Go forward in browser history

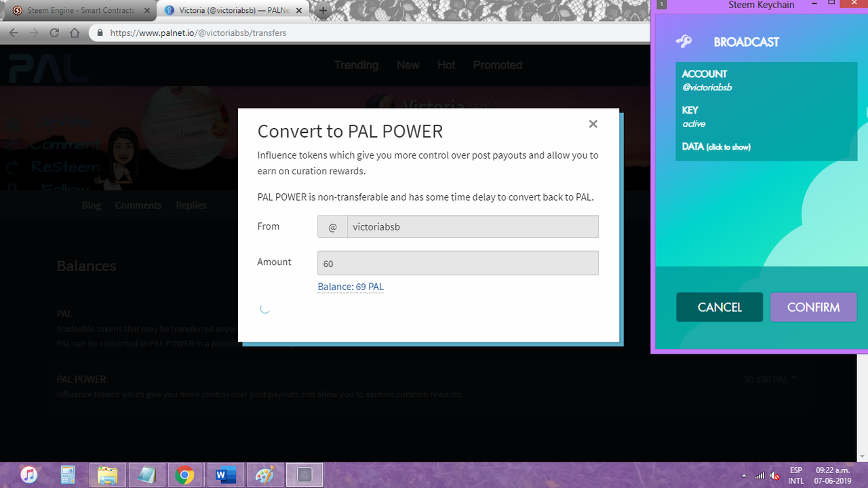(x=34, y=33)
